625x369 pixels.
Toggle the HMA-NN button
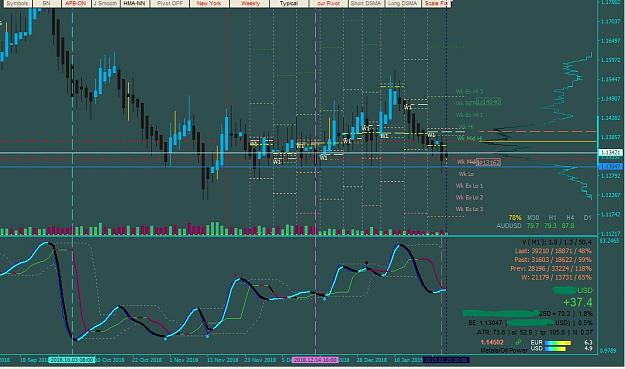134,3
